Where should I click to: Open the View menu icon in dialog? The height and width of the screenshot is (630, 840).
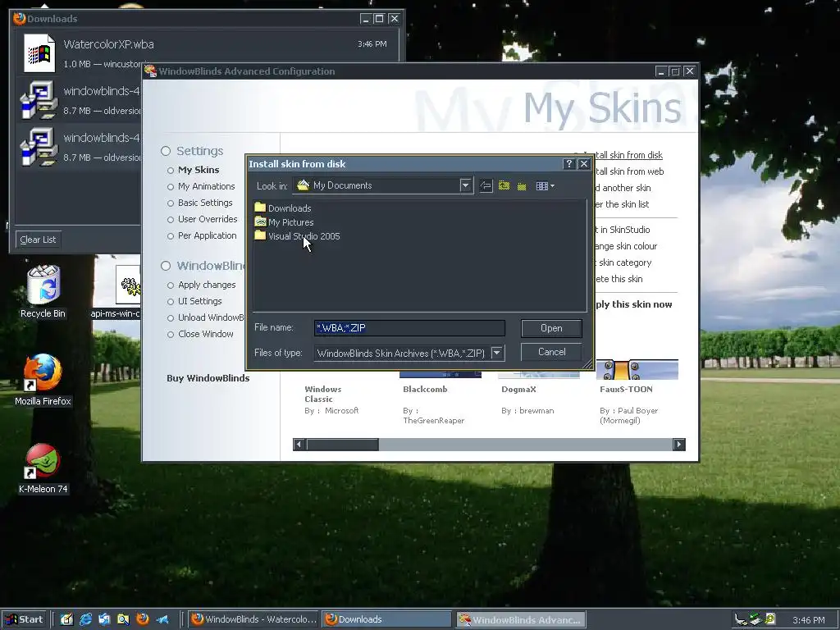545,186
